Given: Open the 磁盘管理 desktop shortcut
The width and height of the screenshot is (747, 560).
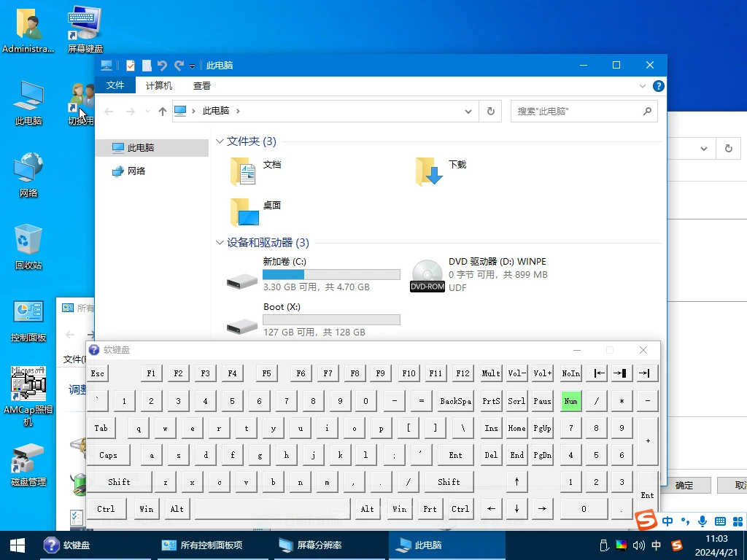Looking at the screenshot, I should [28, 464].
